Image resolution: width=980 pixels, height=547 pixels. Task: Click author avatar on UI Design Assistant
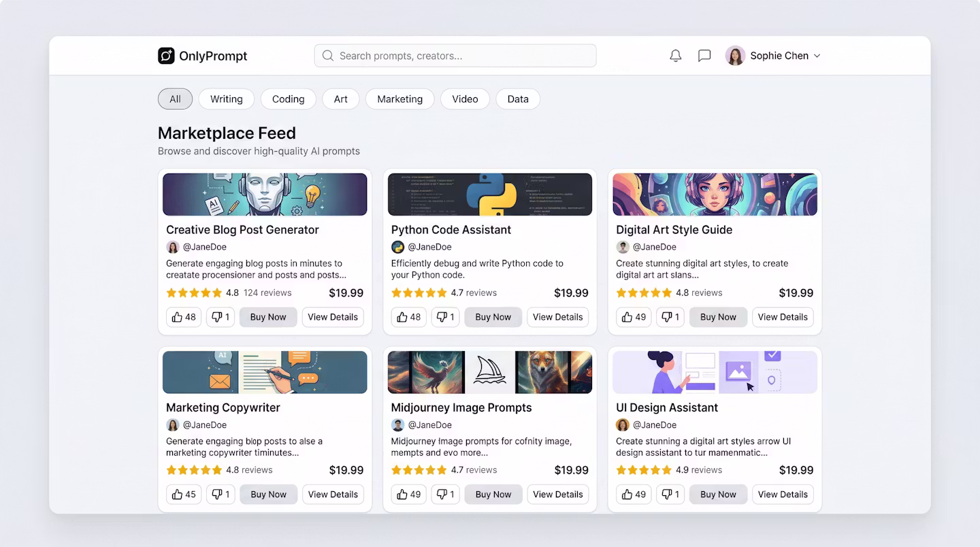pyautogui.click(x=623, y=425)
